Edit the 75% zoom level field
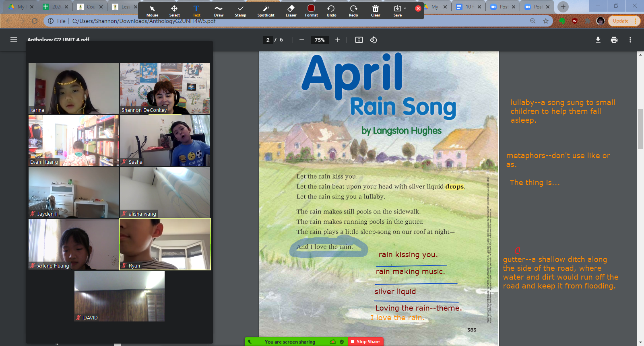Viewport: 644px width, 346px height. click(320, 40)
